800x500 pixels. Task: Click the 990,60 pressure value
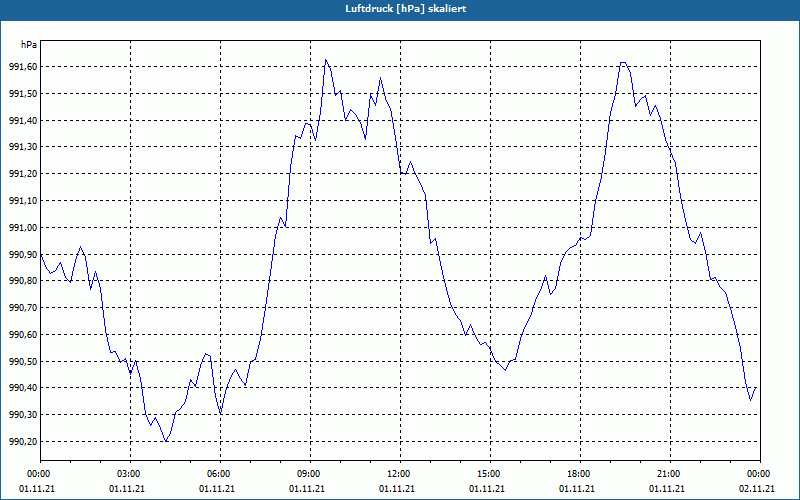pyautogui.click(x=23, y=335)
